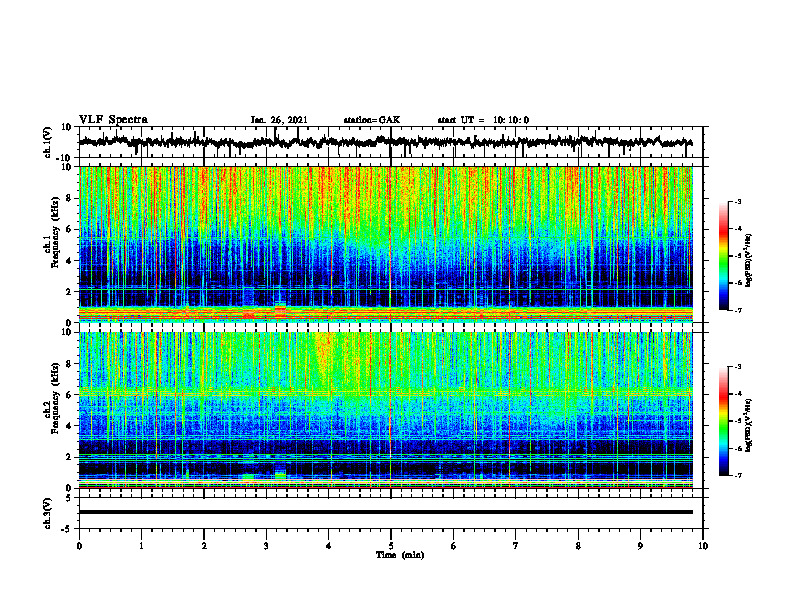Click the ch.2 "Frequency (kHz)" axis label

click(x=57, y=398)
